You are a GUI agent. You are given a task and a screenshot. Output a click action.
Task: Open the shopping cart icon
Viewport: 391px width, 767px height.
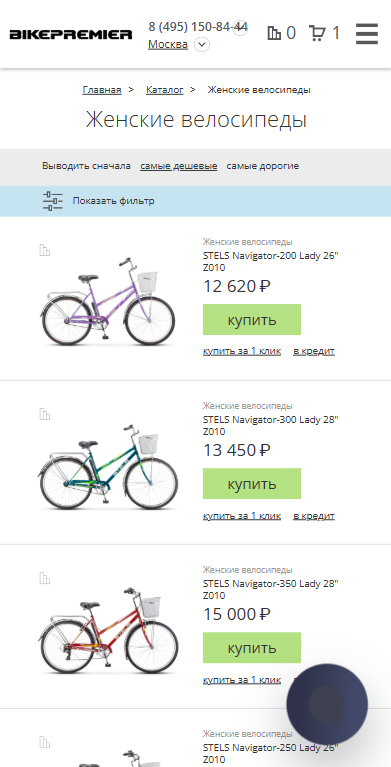(317, 33)
